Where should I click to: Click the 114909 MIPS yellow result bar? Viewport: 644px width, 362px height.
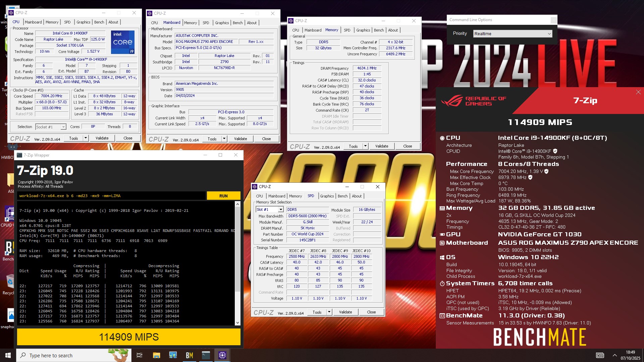[129, 337]
